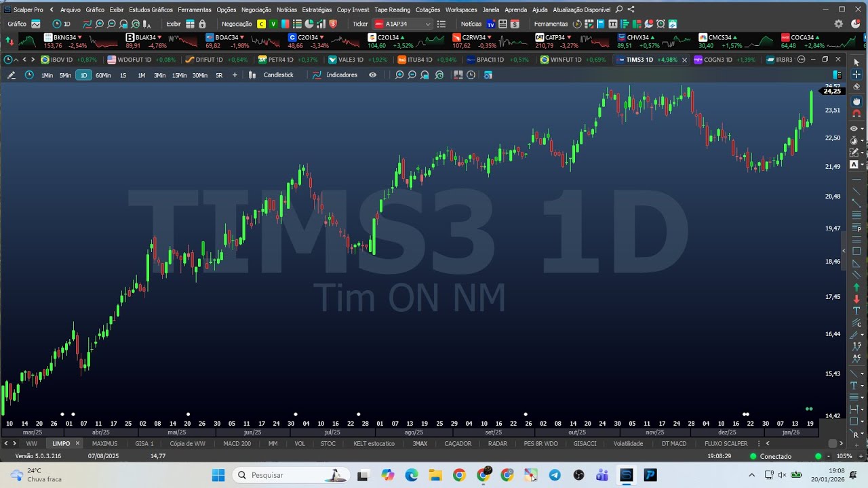Select the 1Min timeframe
Image resolution: width=868 pixels, height=488 pixels.
click(47, 75)
